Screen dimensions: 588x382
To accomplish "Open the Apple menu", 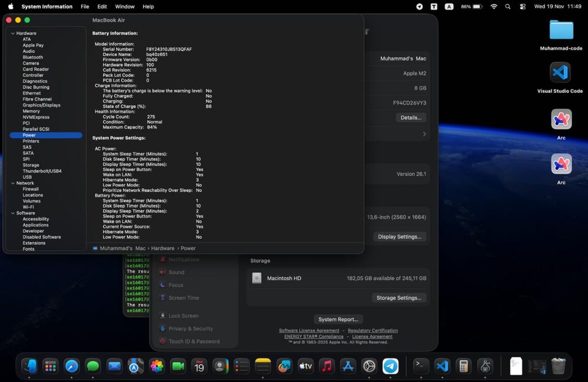I will tap(11, 6).
